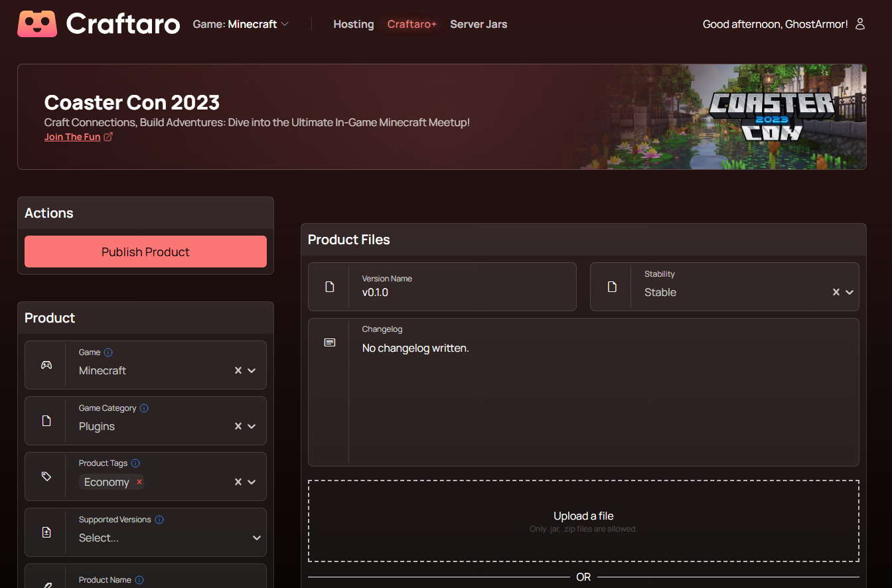Expand the Game dropdown chevron
Viewport: 892px width, 588px height.
click(x=252, y=370)
